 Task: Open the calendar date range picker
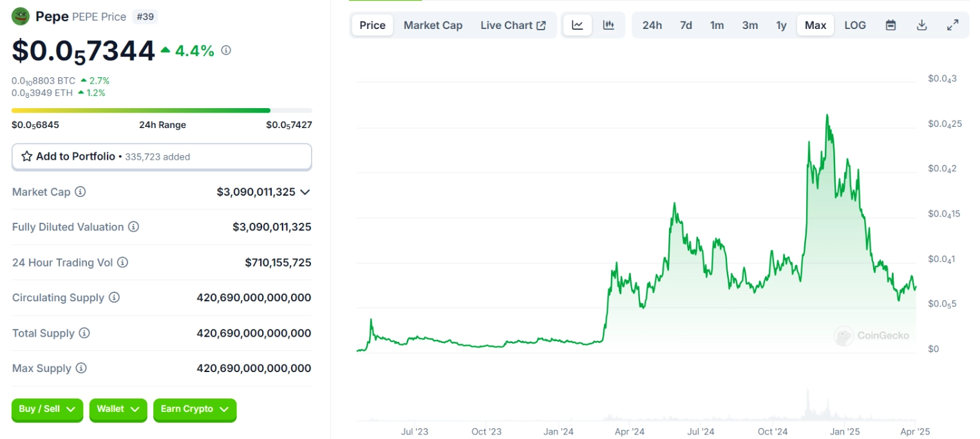[x=891, y=25]
